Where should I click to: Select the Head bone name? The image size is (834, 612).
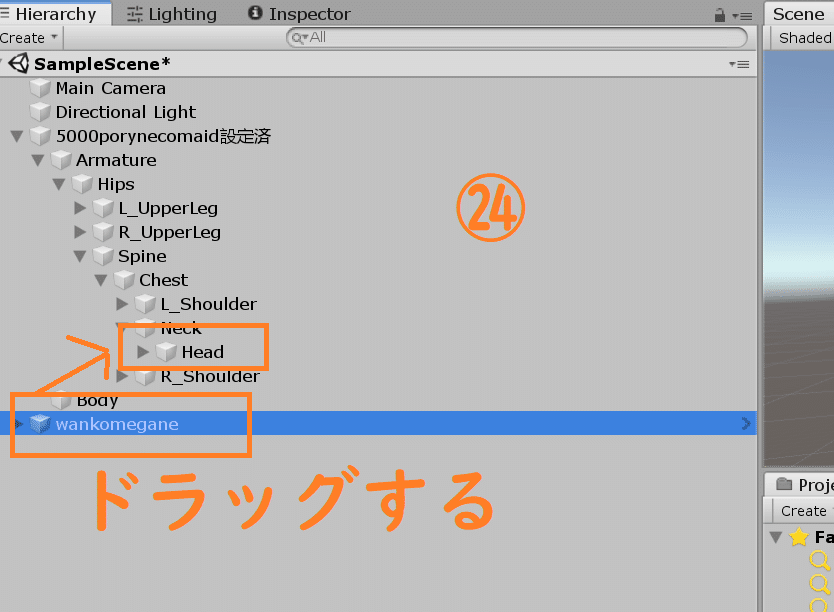(203, 352)
